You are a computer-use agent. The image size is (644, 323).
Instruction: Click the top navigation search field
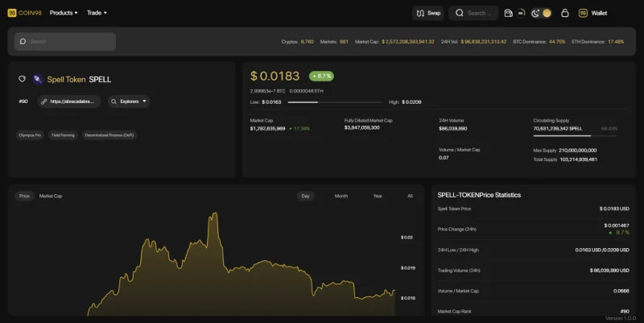point(473,13)
